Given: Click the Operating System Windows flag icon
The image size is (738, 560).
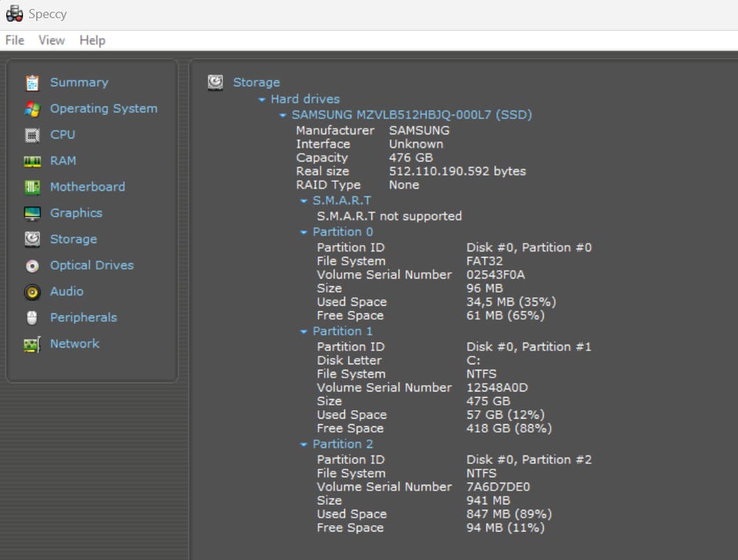Looking at the screenshot, I should (32, 109).
